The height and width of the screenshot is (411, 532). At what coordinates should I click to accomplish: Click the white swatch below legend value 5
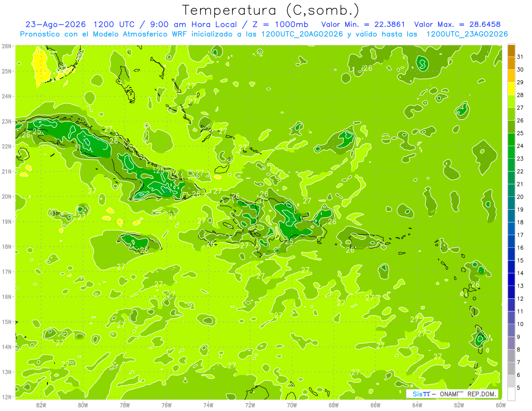tap(511, 394)
